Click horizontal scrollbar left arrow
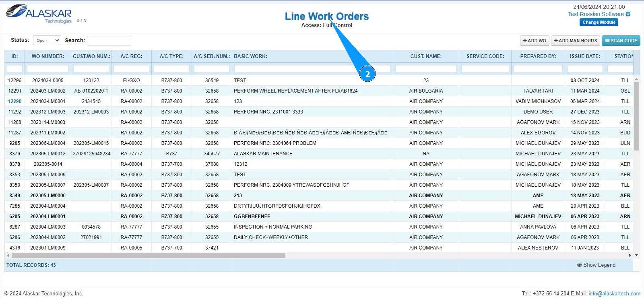 tap(8, 256)
